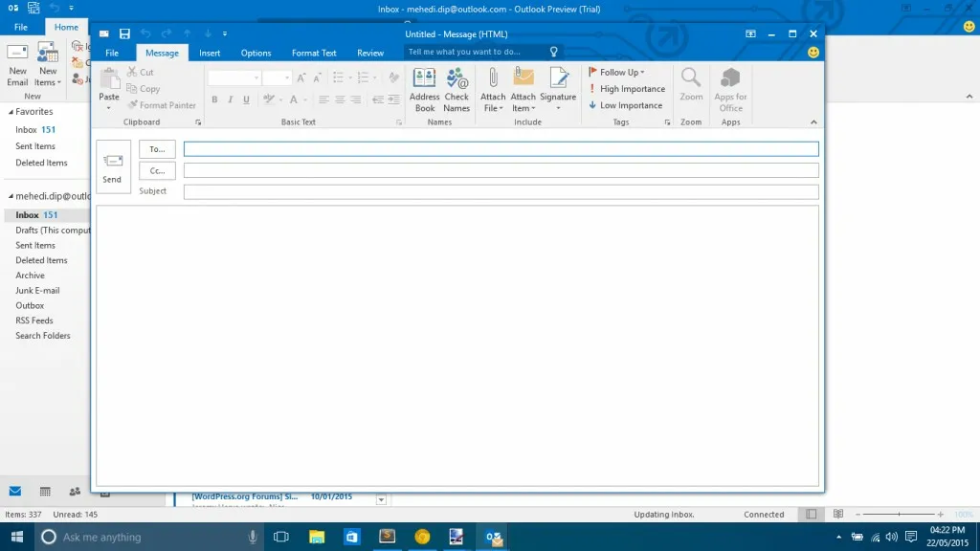Click into the Subject field
Viewport: 980px width, 551px height.
click(501, 191)
